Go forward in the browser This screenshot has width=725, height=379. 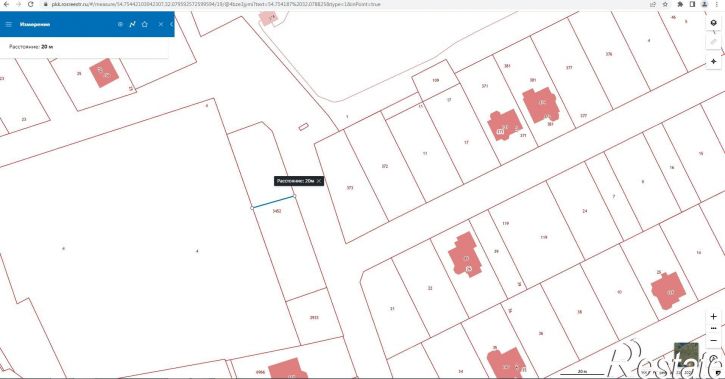point(18,4)
